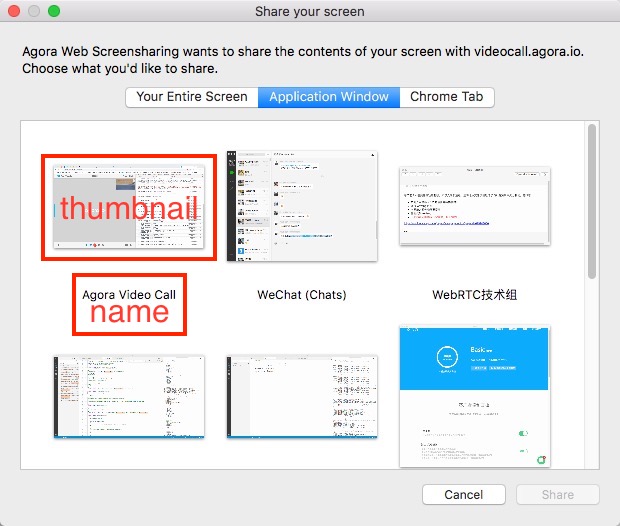
Task: Open the Chrome Tab option
Action: 447,97
